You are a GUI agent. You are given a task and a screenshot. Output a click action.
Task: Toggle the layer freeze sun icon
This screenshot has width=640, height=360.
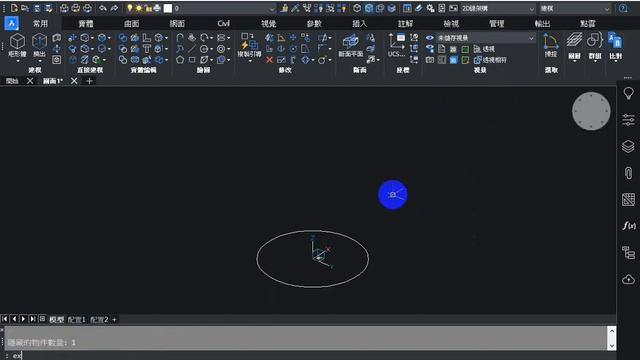point(139,8)
